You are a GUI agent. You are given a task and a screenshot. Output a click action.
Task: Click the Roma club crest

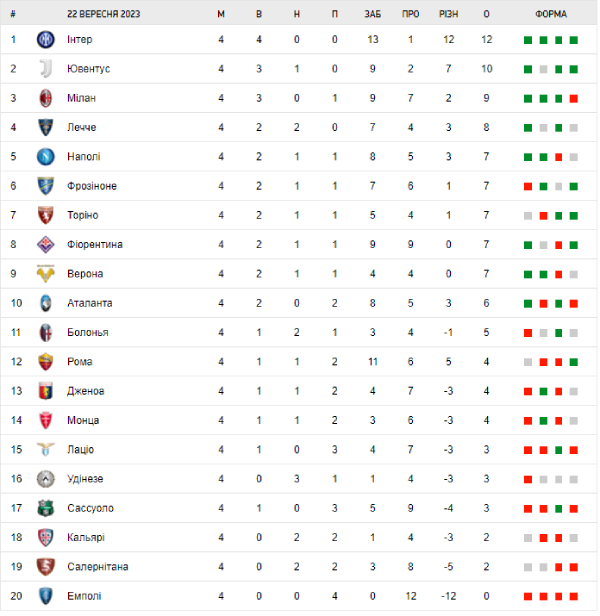coord(45,362)
